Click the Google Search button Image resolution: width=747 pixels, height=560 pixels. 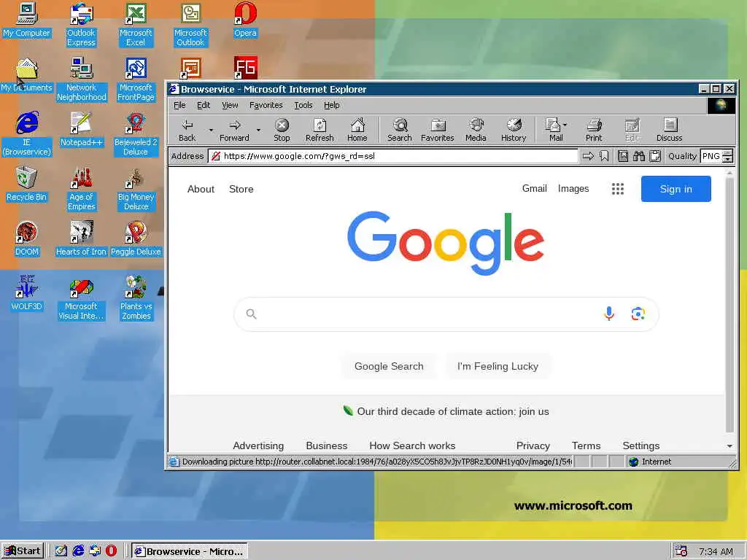coord(389,366)
